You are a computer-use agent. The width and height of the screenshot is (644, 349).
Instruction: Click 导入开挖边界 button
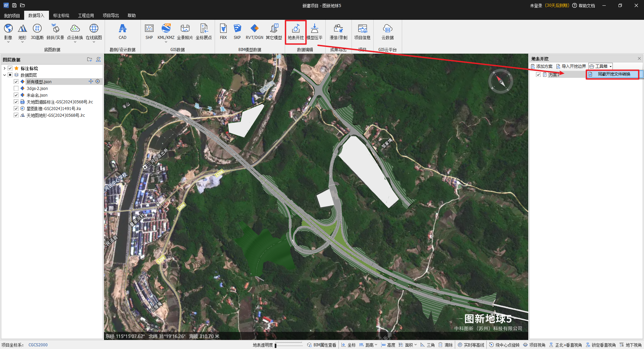coord(571,66)
